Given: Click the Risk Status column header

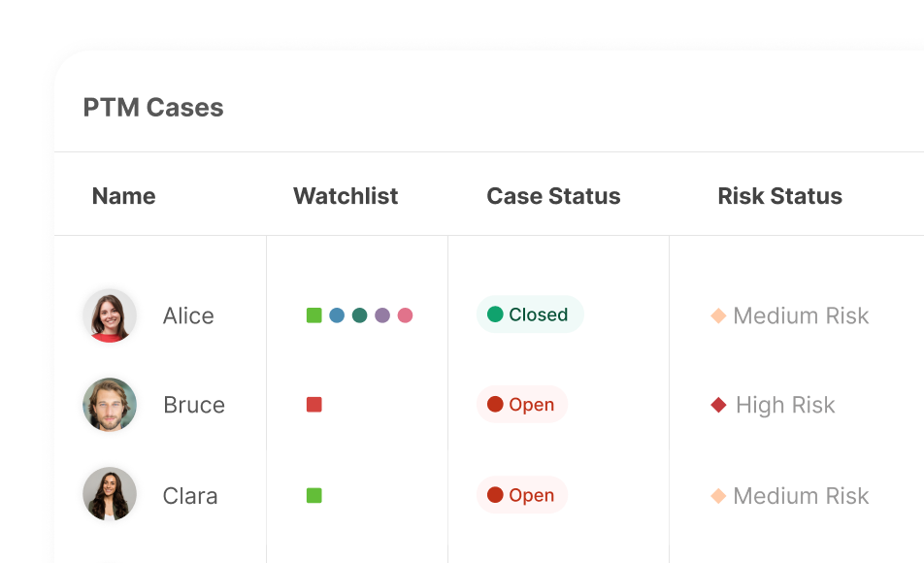Looking at the screenshot, I should (779, 196).
